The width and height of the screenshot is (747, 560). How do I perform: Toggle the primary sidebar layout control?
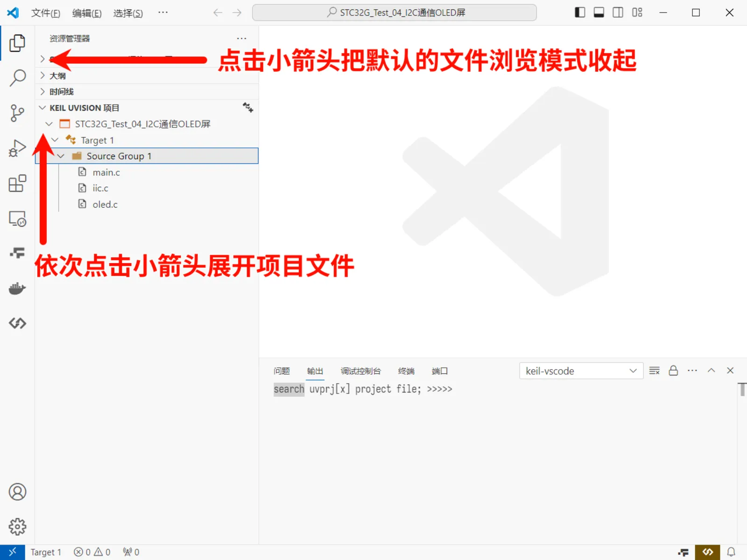coord(579,13)
